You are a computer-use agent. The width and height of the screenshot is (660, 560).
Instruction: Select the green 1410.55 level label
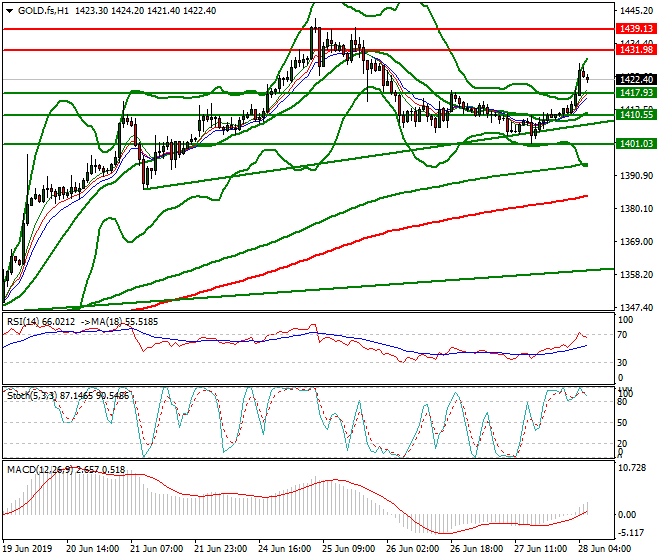pos(636,115)
